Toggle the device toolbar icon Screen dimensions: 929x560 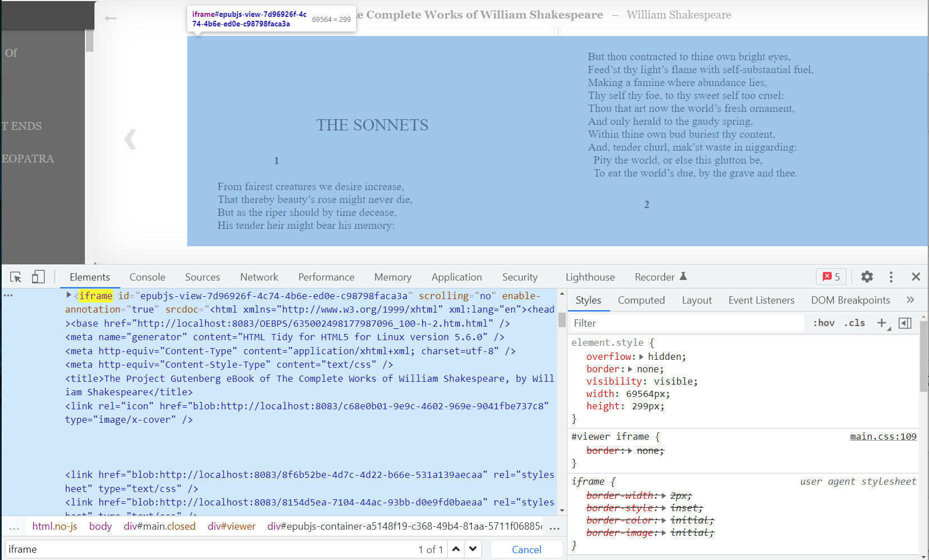[38, 277]
